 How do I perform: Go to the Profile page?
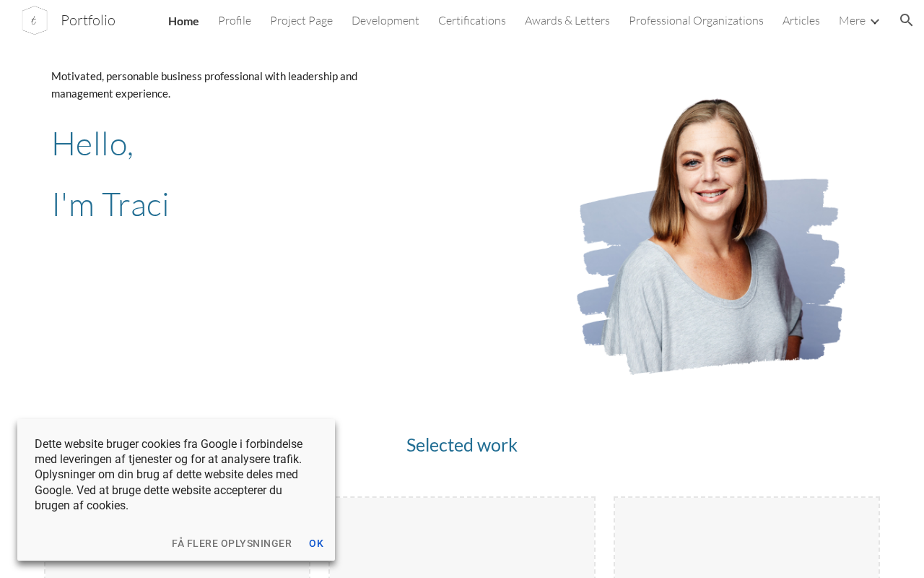[x=235, y=20]
